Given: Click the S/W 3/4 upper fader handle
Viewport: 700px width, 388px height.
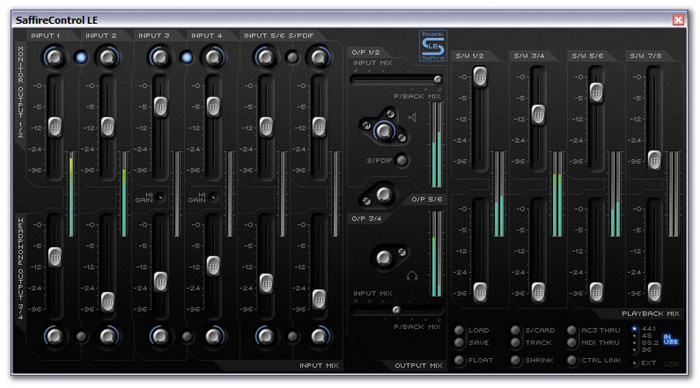Looking at the screenshot, I should (538, 115).
